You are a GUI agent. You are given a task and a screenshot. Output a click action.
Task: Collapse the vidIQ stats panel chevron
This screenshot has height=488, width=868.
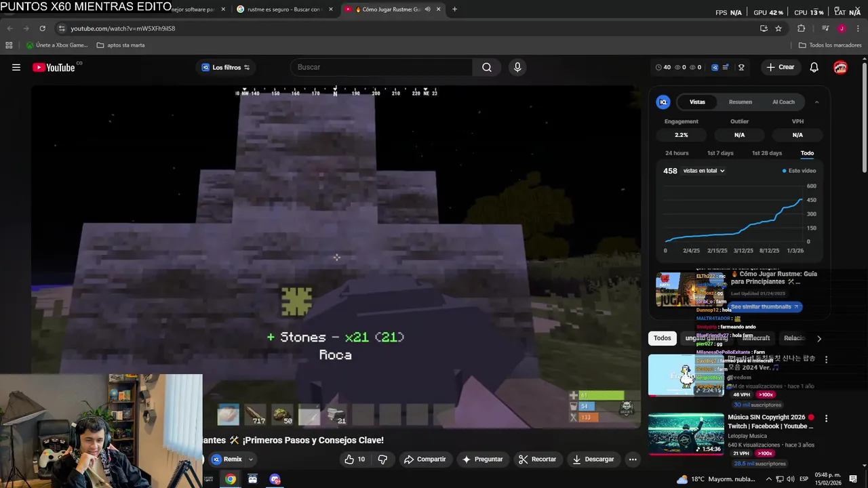click(816, 102)
